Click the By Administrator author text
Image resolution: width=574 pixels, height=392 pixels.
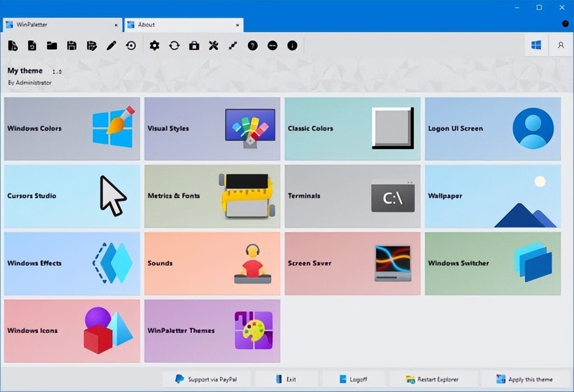click(x=29, y=83)
